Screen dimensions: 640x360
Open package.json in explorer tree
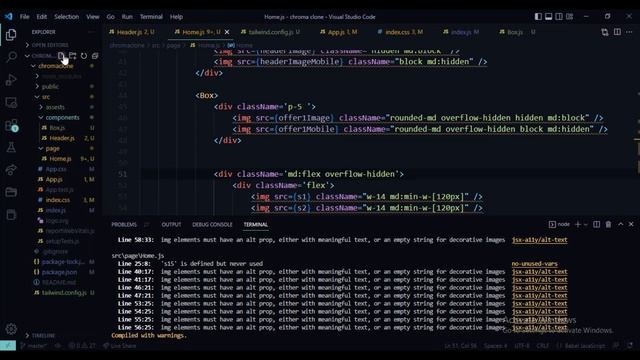click(x=59, y=272)
